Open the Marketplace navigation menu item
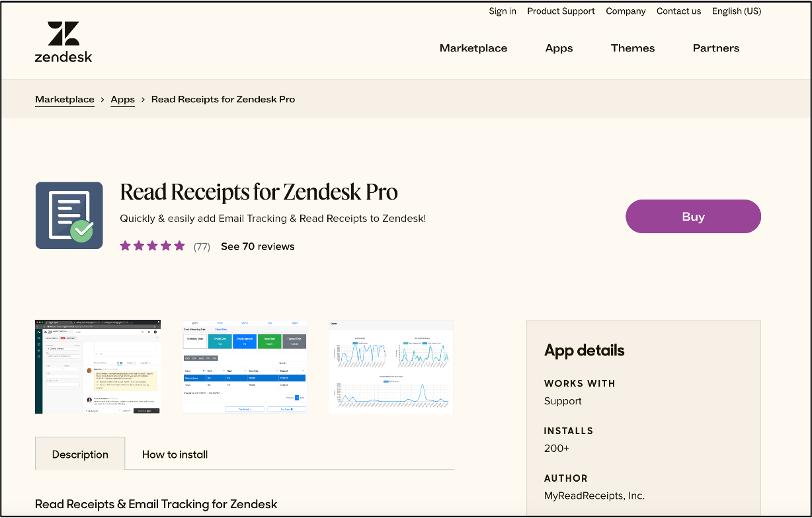 (473, 48)
